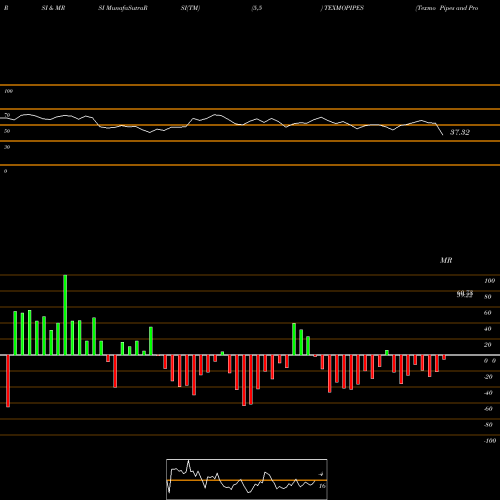This screenshot has height=500, width=500.
Task: Click the 'SI(TM)' header text
Action: click(190, 8)
